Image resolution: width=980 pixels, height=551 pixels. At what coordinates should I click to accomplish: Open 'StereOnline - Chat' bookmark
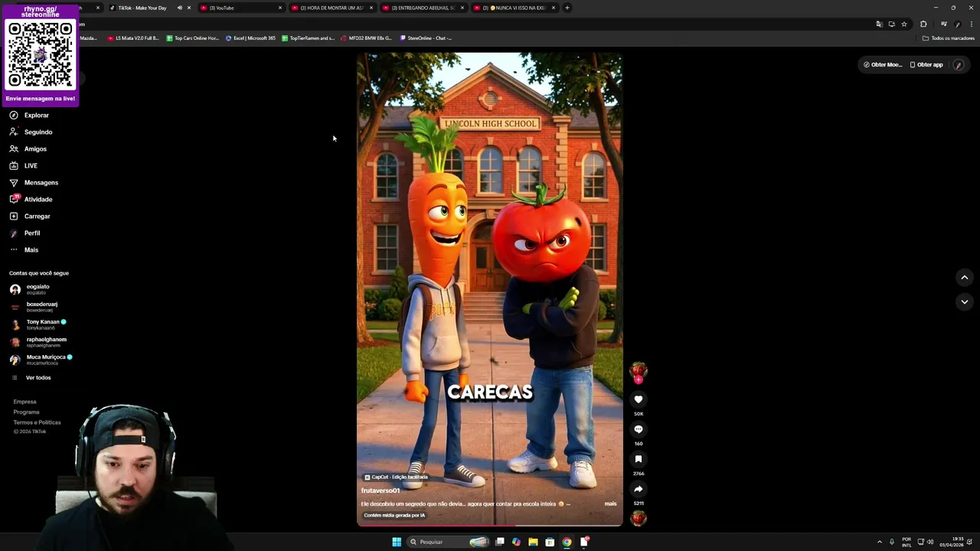tap(426, 37)
